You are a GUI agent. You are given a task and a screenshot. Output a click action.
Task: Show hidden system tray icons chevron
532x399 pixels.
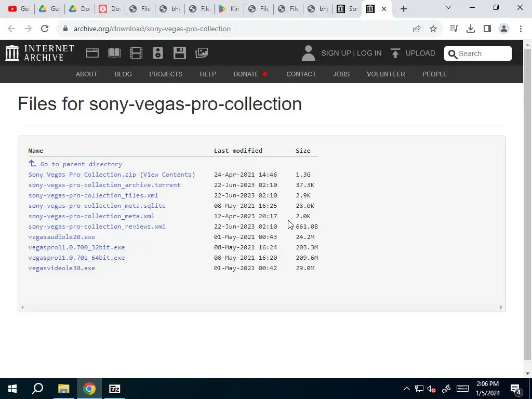click(x=406, y=389)
